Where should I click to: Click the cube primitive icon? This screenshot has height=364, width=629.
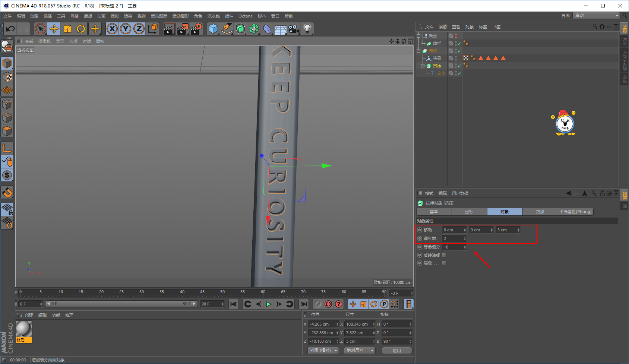click(213, 29)
